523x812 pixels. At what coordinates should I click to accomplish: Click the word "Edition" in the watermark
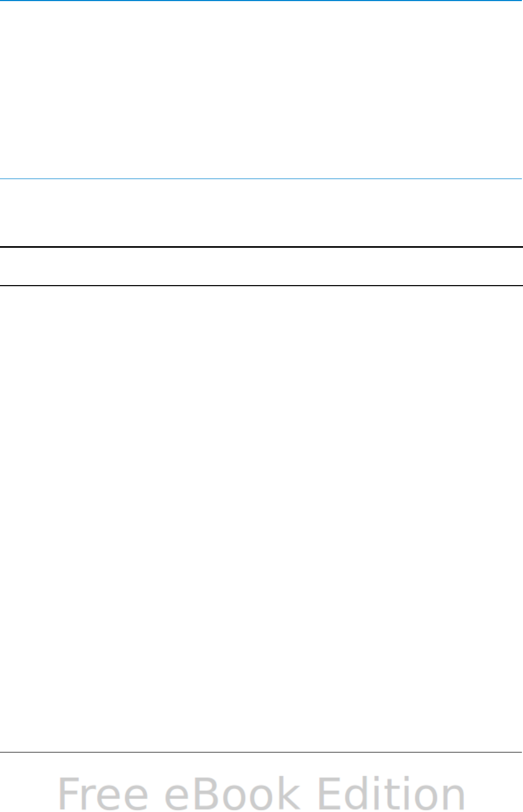391,794
